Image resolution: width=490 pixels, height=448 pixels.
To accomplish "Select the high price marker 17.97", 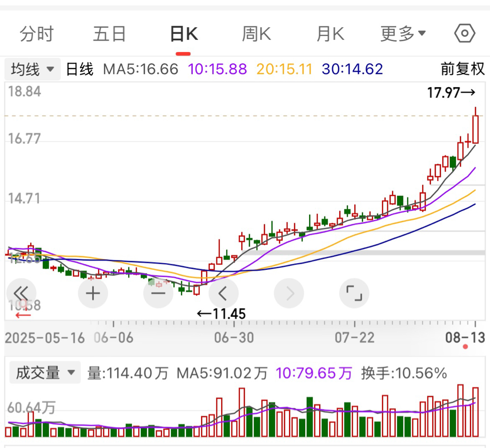I will click(x=451, y=92).
